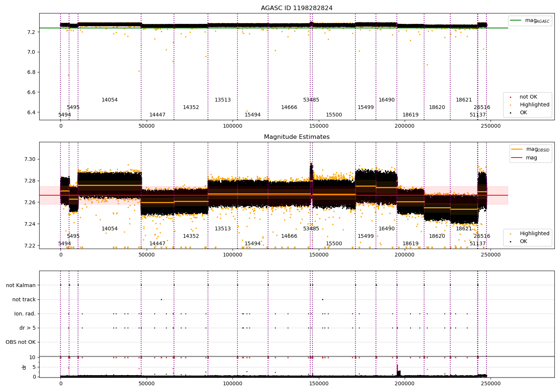Viewport: 560px width, 392px height.
Task: Click y-axis tick "7.0" on AGASC plot
Action: pyautogui.click(x=31, y=52)
